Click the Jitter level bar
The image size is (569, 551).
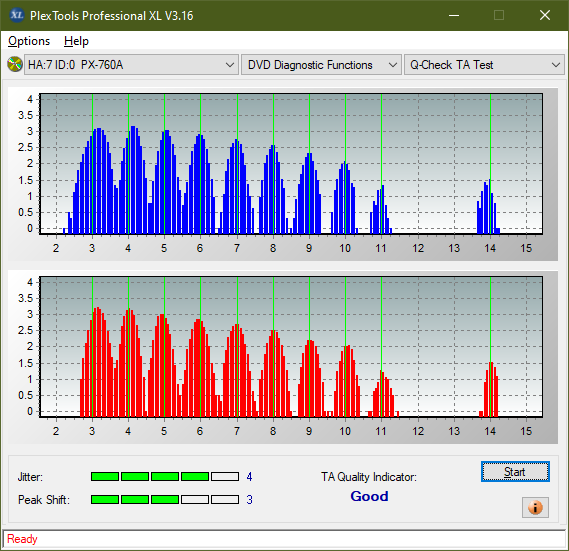click(165, 476)
